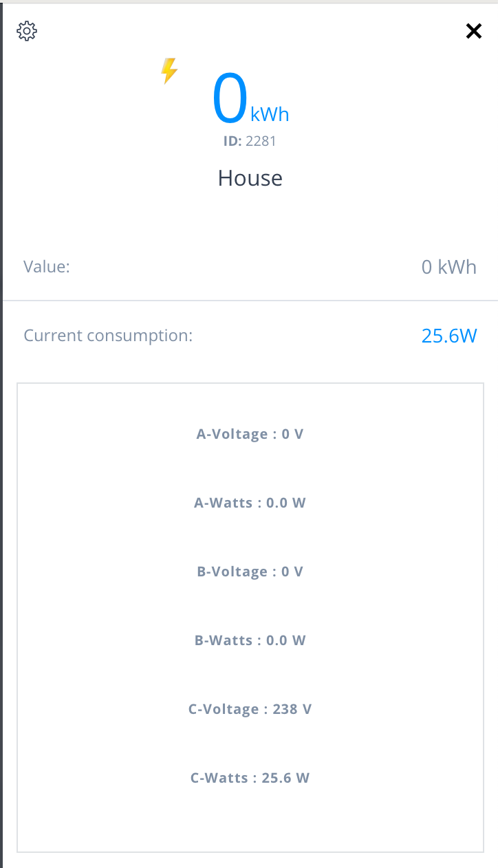Click empty space below C-Watts in details box
The image size is (498, 868).
click(250, 822)
